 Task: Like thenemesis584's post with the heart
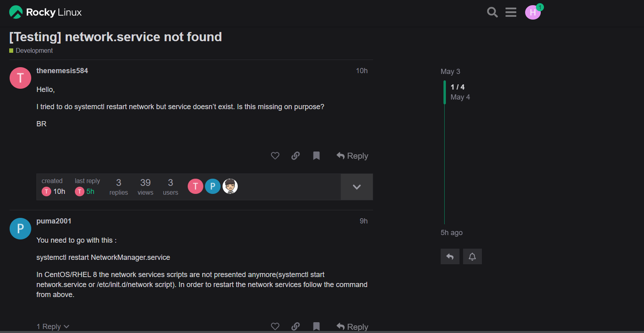275,156
